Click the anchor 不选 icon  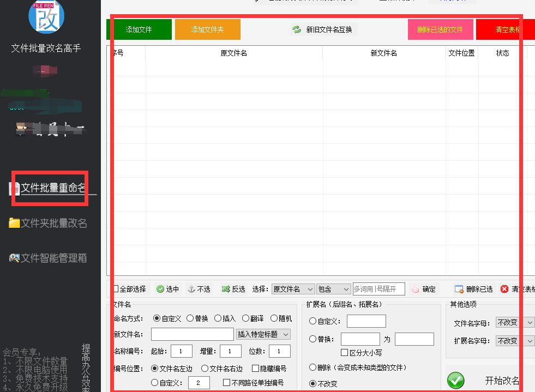[191, 290]
